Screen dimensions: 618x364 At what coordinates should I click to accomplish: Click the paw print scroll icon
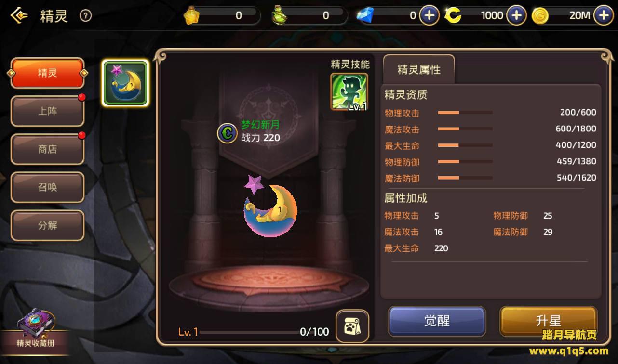(352, 326)
